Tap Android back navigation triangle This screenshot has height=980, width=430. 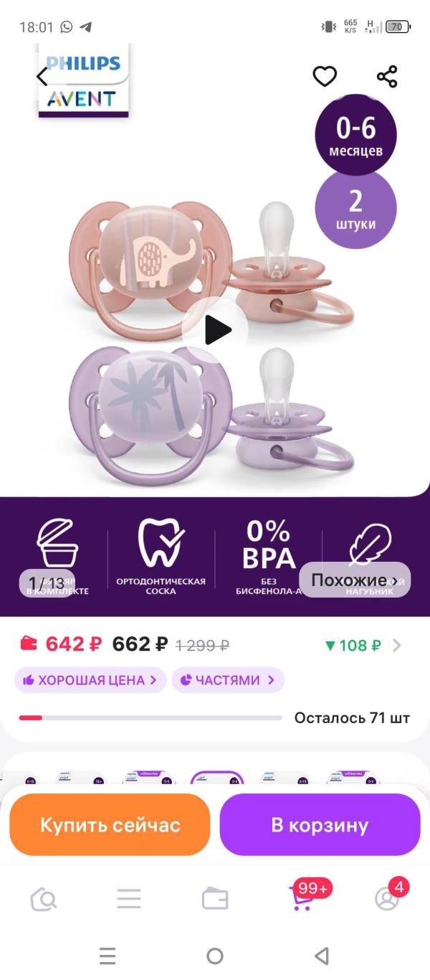point(322,956)
